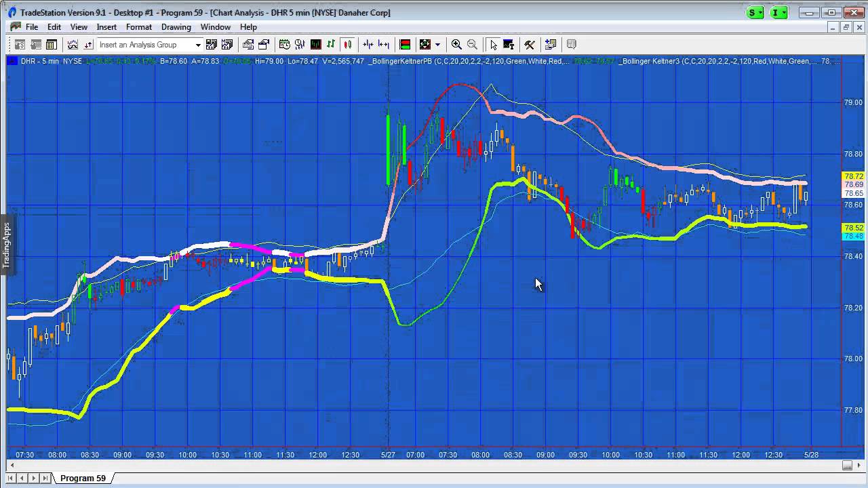Click the TradeStation app icon in title bar
The image size is (868, 488).
point(12,12)
